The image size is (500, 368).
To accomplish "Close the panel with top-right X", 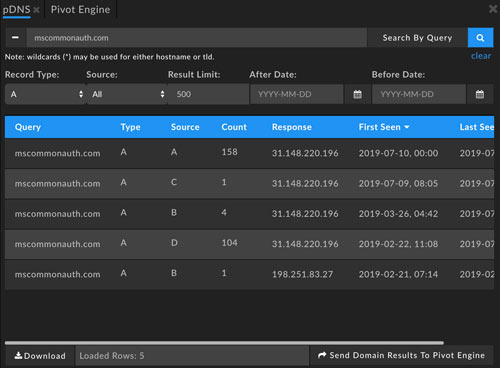I will (x=493, y=9).
